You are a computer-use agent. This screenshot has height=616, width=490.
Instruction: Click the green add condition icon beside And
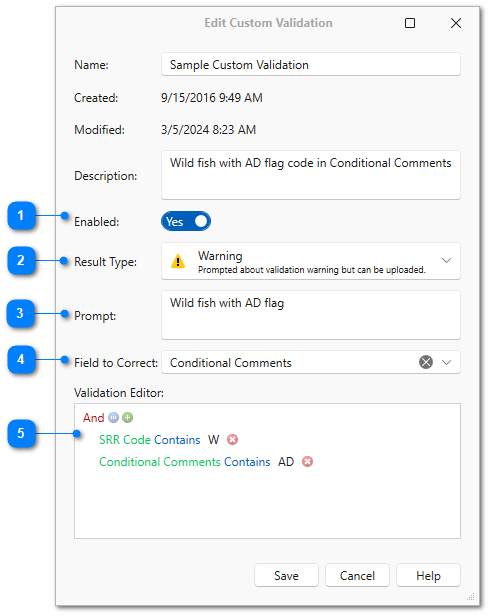tap(127, 417)
